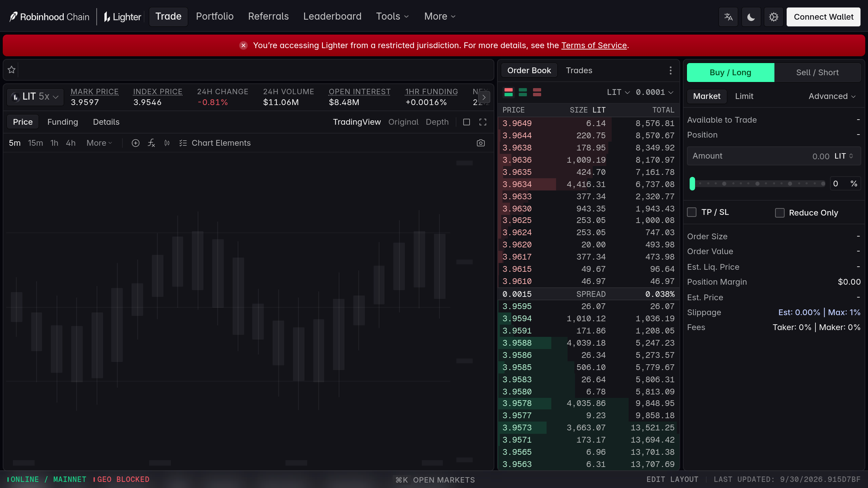
Task: Switch to Limit order type
Action: (x=744, y=96)
